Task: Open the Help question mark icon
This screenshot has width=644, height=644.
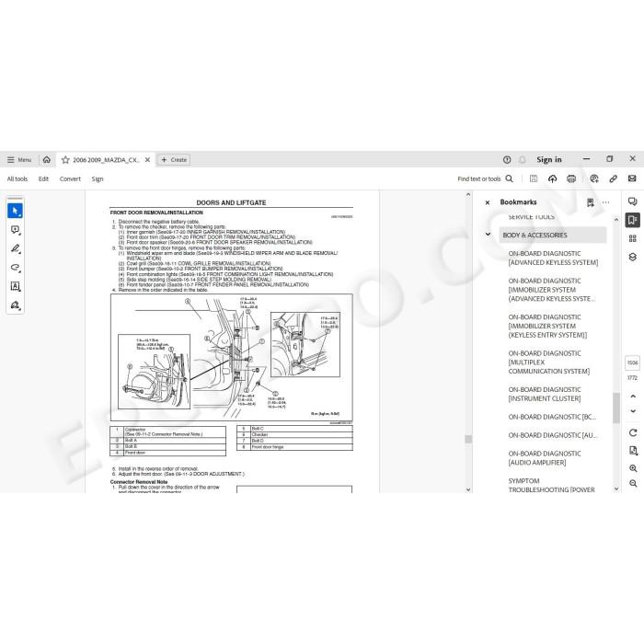Action: pos(507,160)
